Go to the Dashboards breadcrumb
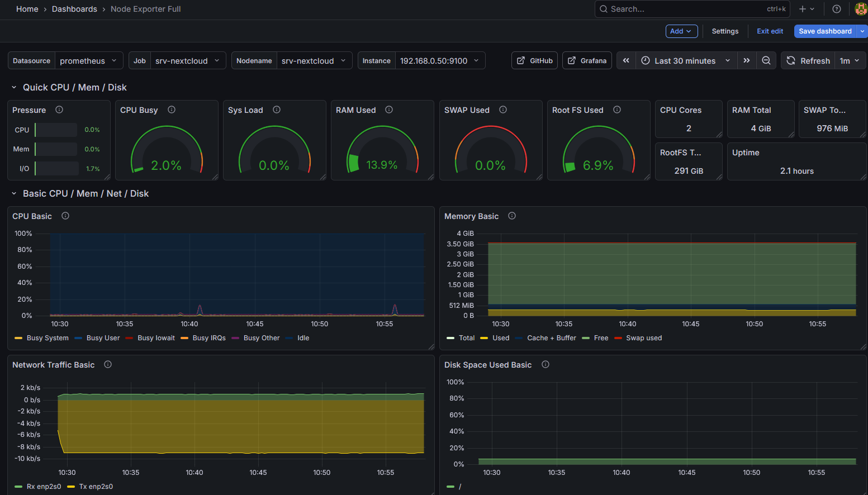Image resolution: width=868 pixels, height=495 pixels. coord(74,9)
